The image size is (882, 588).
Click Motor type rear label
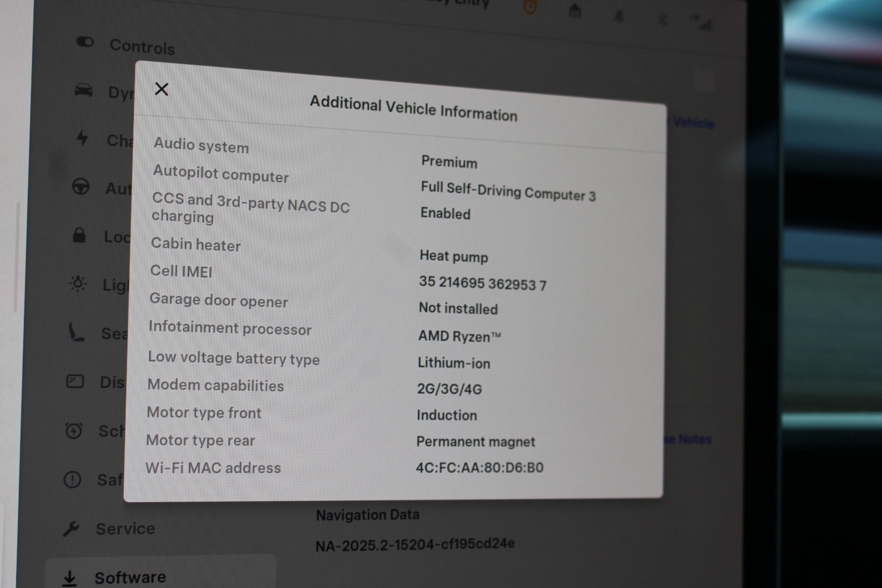pos(200,440)
